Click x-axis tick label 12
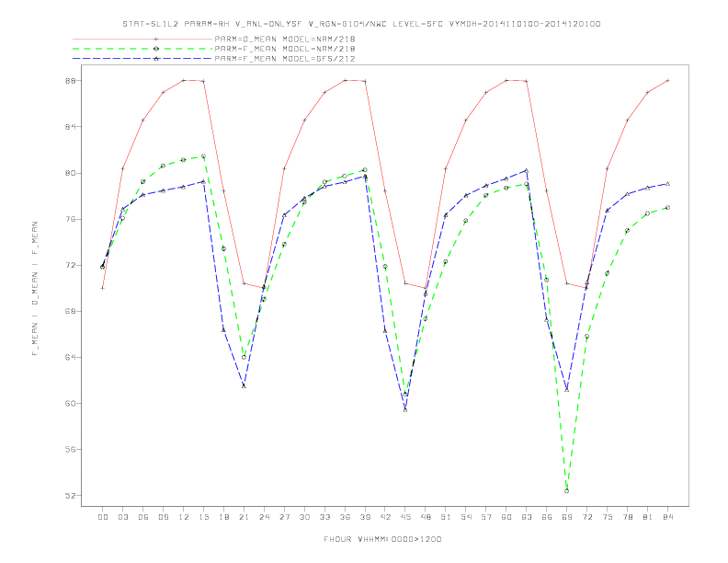The height and width of the screenshot is (563, 728). (184, 517)
